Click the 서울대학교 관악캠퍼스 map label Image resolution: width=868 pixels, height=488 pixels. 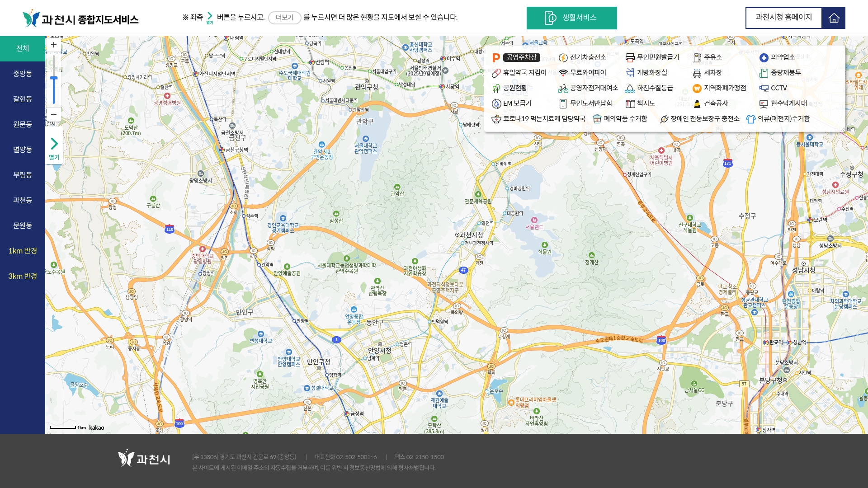pos(366,148)
